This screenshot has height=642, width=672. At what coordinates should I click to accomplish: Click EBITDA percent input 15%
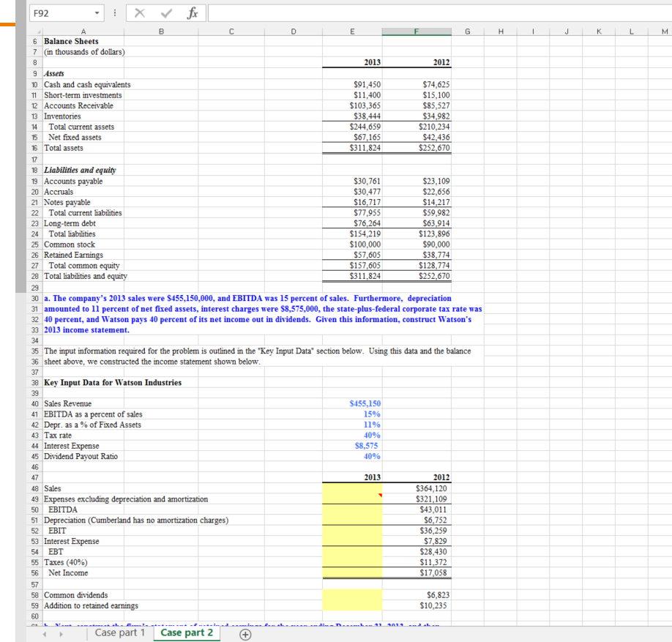point(372,414)
